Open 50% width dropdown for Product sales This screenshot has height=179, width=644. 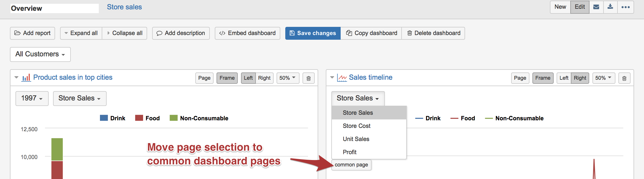coord(288,78)
